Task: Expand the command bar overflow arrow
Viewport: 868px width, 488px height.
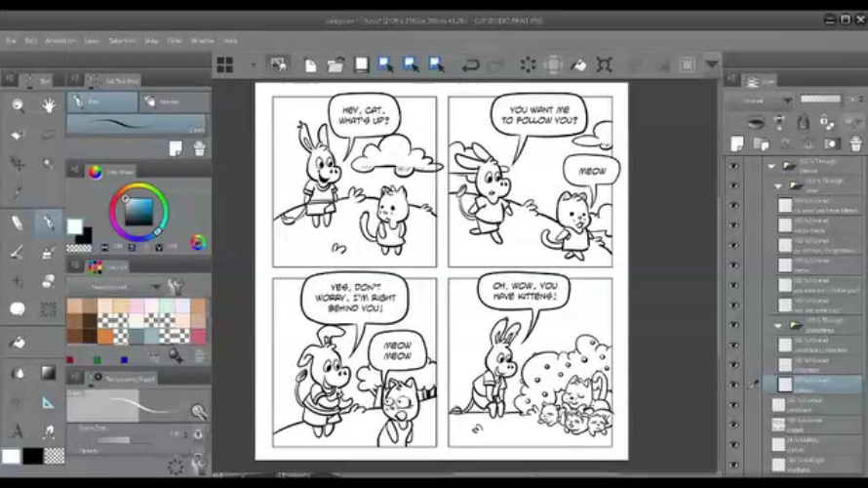Action: pyautogui.click(x=712, y=64)
